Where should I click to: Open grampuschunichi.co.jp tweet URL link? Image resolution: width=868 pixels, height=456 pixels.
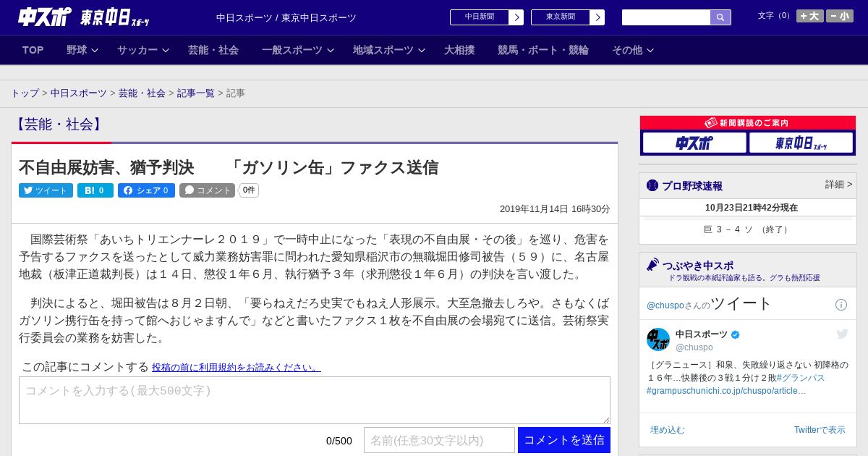(x=726, y=391)
